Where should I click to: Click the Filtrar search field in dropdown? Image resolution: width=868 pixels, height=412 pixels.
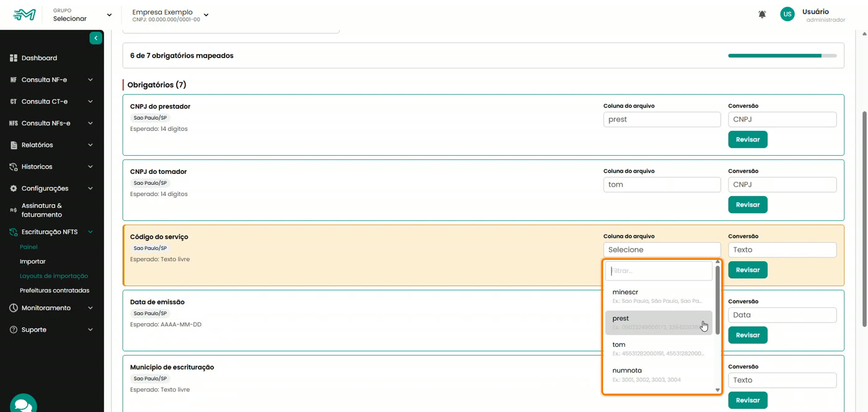pos(658,271)
